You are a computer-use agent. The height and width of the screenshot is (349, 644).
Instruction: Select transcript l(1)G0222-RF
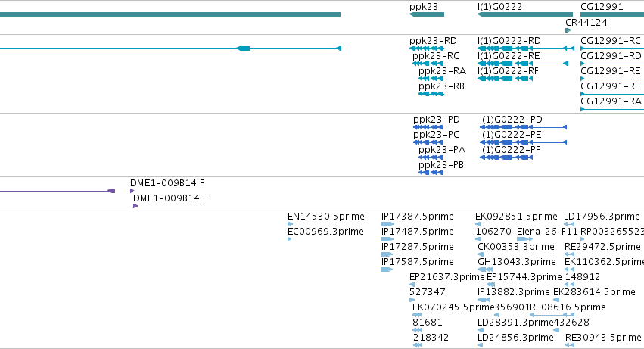(x=506, y=79)
